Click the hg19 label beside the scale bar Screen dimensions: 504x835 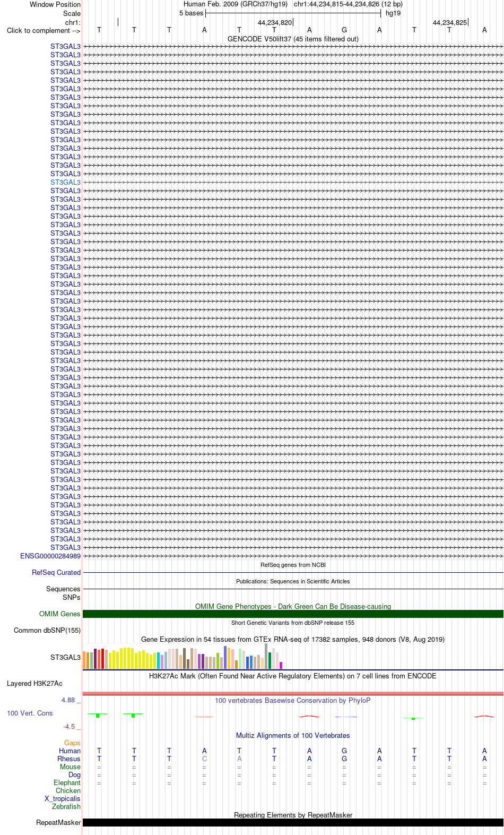[x=393, y=13]
